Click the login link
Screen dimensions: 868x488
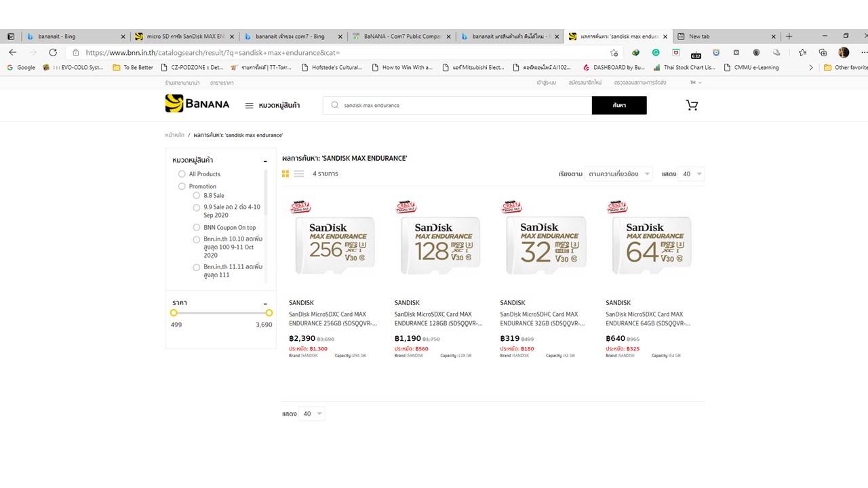pyautogui.click(x=546, y=83)
